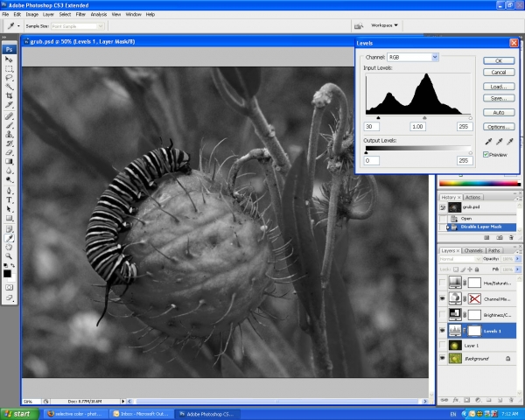Select the Zoom tool in toolbox
The height and width of the screenshot is (420, 525).
tap(9, 256)
